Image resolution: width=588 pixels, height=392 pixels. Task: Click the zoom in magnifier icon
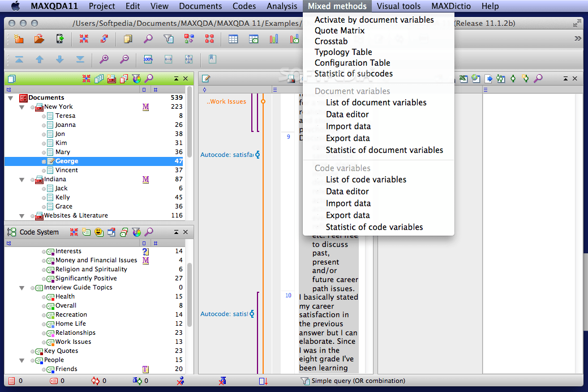(x=104, y=59)
